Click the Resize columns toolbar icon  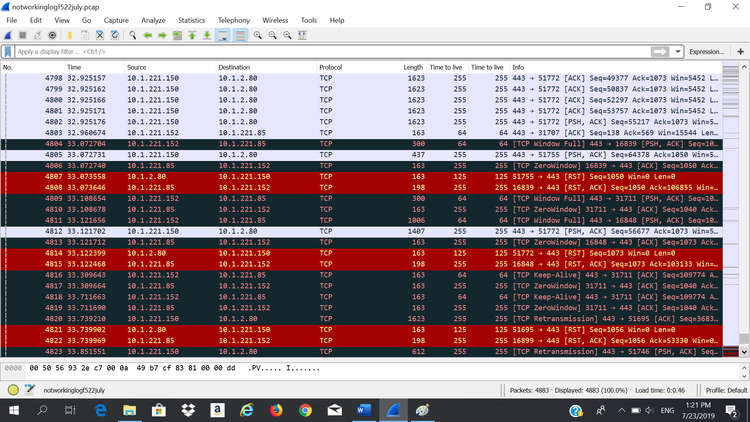tap(304, 35)
